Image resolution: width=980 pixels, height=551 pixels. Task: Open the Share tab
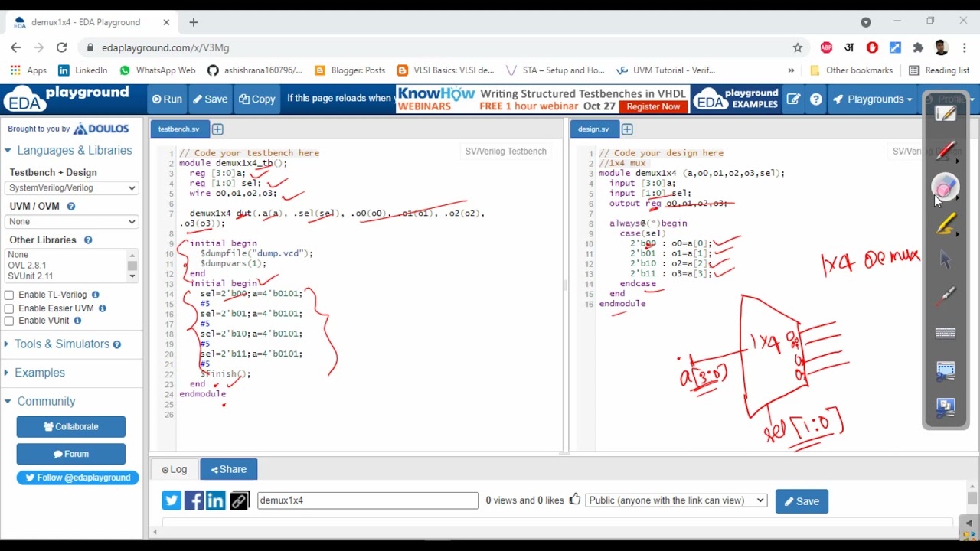229,470
